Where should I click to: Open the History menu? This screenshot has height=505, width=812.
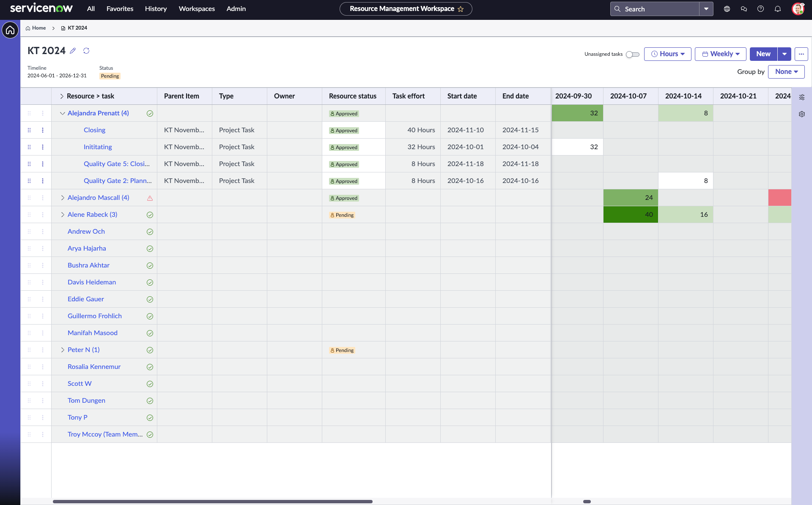(156, 9)
